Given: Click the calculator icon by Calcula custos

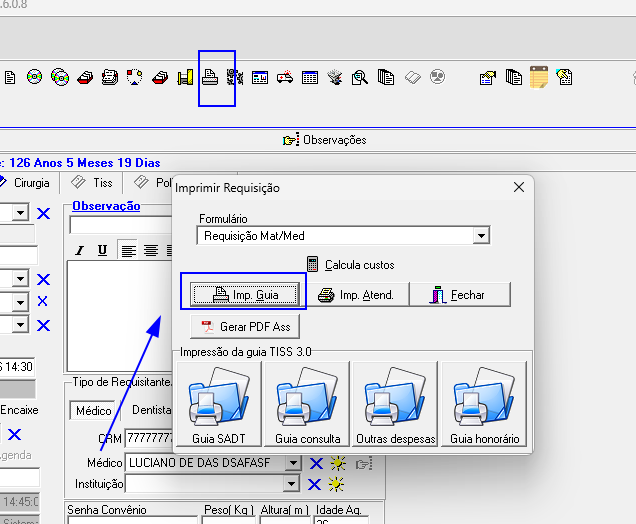Looking at the screenshot, I should pyautogui.click(x=312, y=264).
